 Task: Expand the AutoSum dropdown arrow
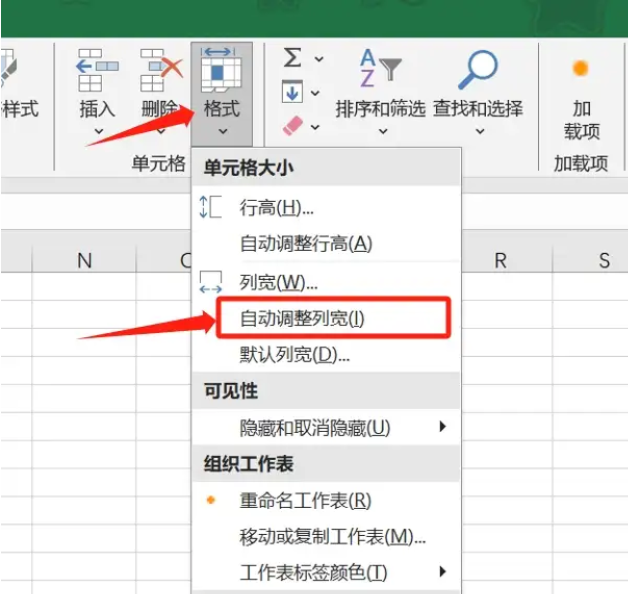tap(319, 59)
